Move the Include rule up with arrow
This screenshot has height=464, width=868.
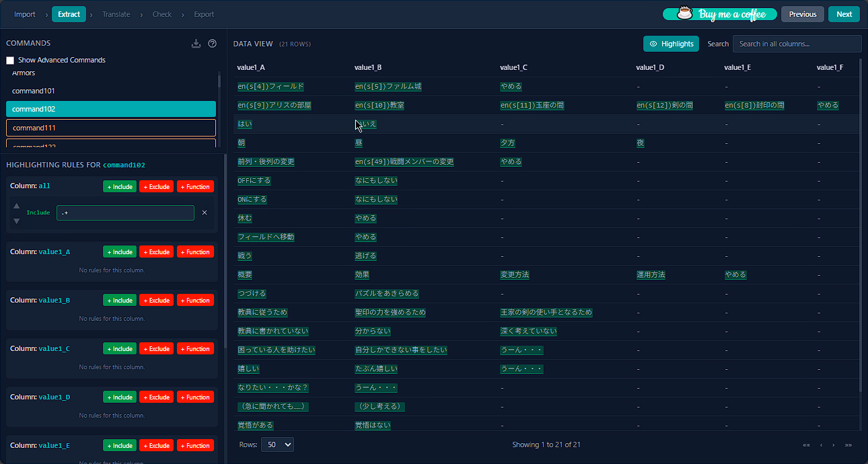pos(17,206)
